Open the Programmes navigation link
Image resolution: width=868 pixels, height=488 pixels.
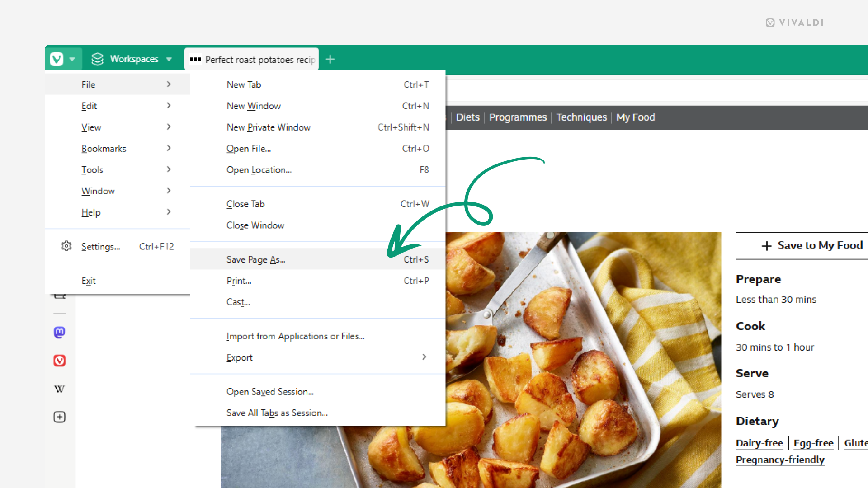point(518,117)
